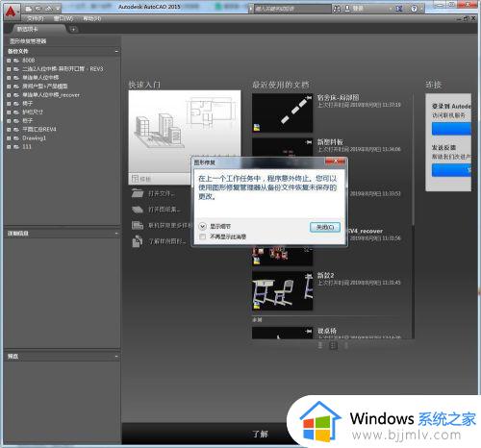Screen dimensions: 481x448
Task: Click the blue button under 发送反馈
Action: 451,170
